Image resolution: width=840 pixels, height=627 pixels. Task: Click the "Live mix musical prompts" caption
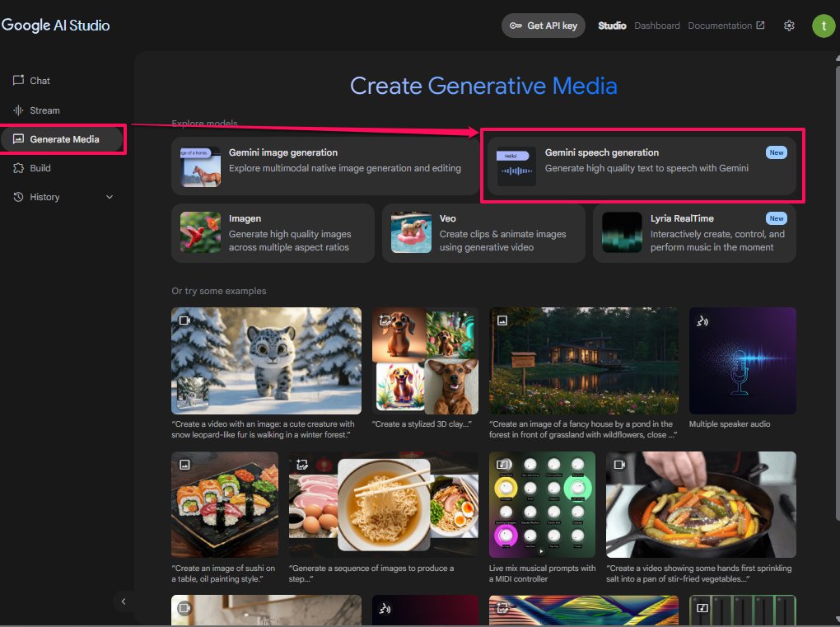[542, 573]
